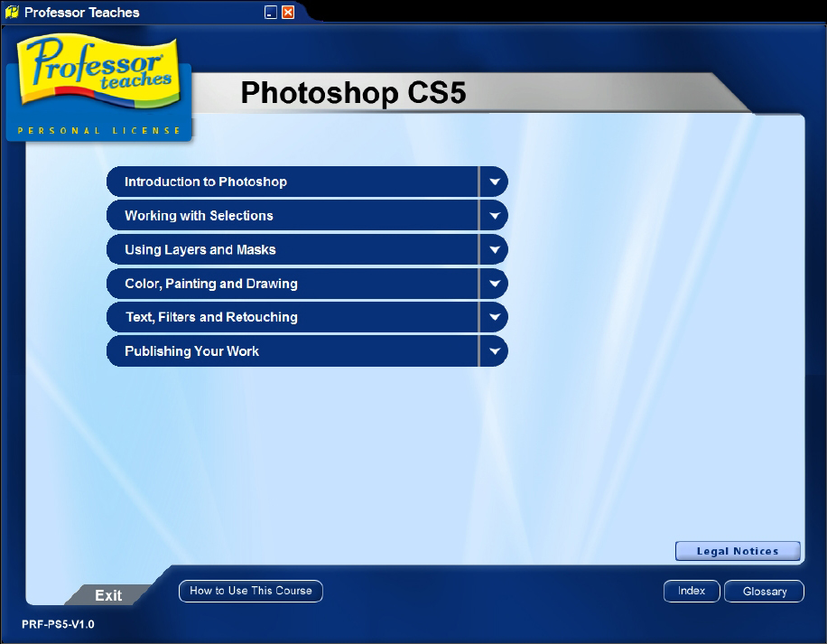827x644 pixels.
Task: Minimize the Professor Teaches window
Action: pos(271,12)
